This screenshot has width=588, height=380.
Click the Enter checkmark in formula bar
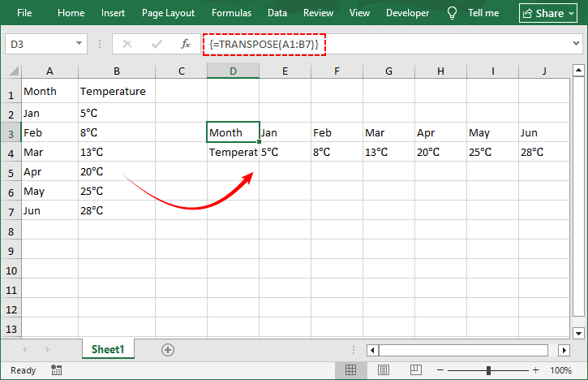point(157,44)
